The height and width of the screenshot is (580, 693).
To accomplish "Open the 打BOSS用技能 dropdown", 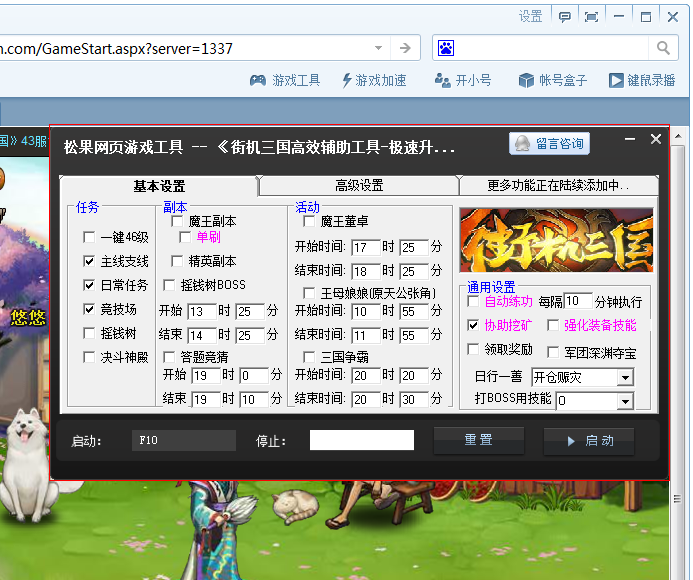I will 625,400.
